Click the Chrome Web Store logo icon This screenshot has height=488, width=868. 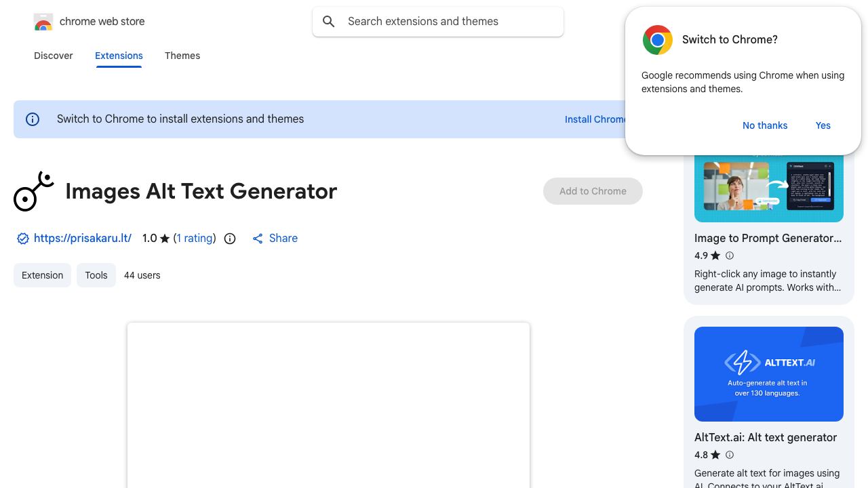pos(43,22)
